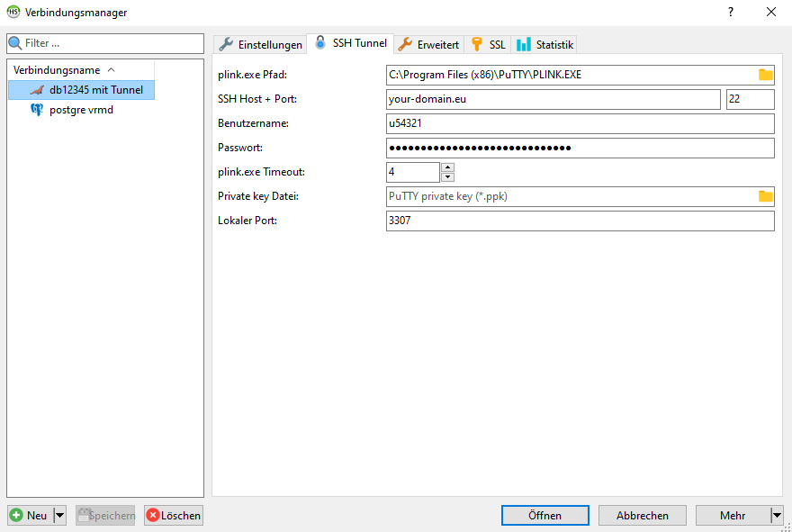Viewport: 792px width, 532px height.
Task: Click the Lokaler Port label
Action: [247, 221]
